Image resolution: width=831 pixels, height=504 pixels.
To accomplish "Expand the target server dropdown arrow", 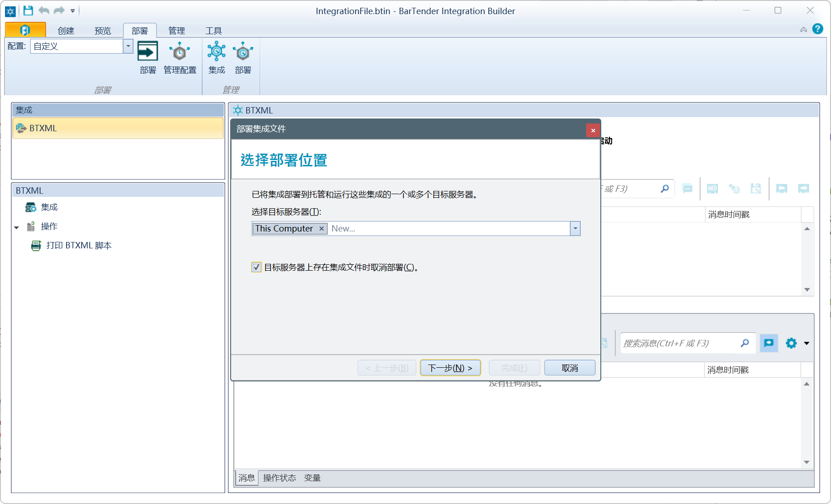I will point(575,229).
